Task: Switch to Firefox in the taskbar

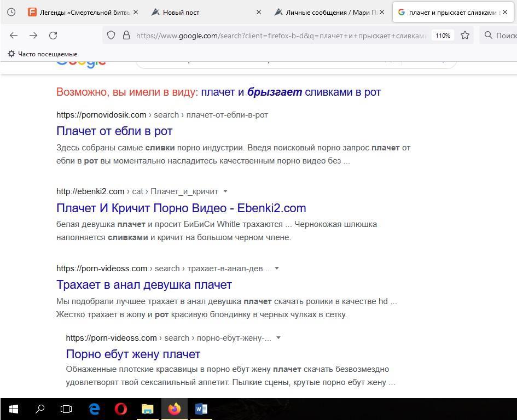Action: click(x=175, y=409)
